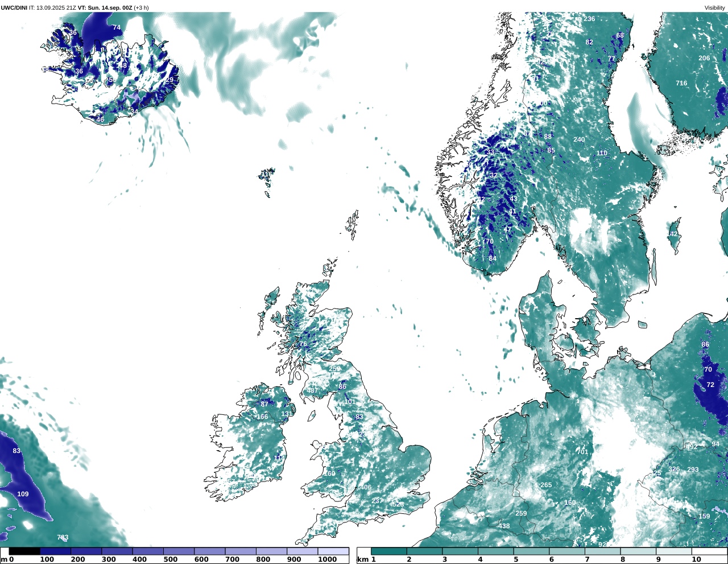Viewport: 728px width, 564px height.
Task: Click the value 783 near the bottom left
Action: [63, 537]
